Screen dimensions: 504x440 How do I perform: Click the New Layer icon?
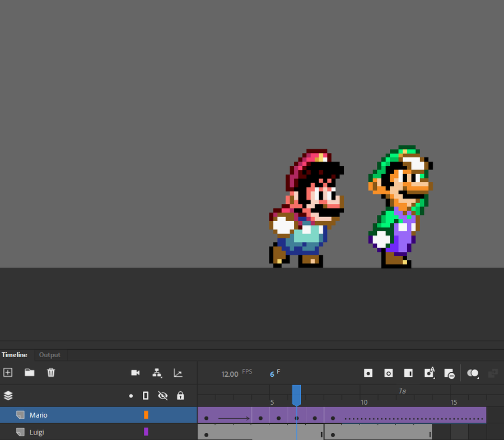tap(8, 373)
